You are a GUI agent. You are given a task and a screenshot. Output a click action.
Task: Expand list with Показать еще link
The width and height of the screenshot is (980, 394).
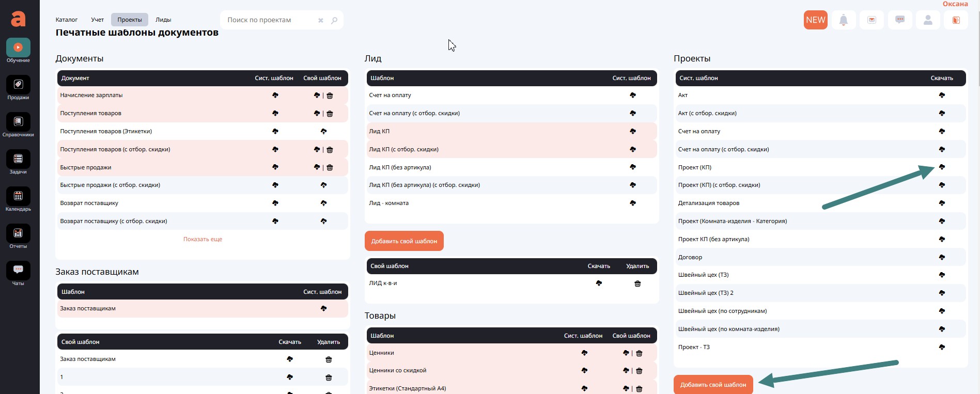(203, 239)
